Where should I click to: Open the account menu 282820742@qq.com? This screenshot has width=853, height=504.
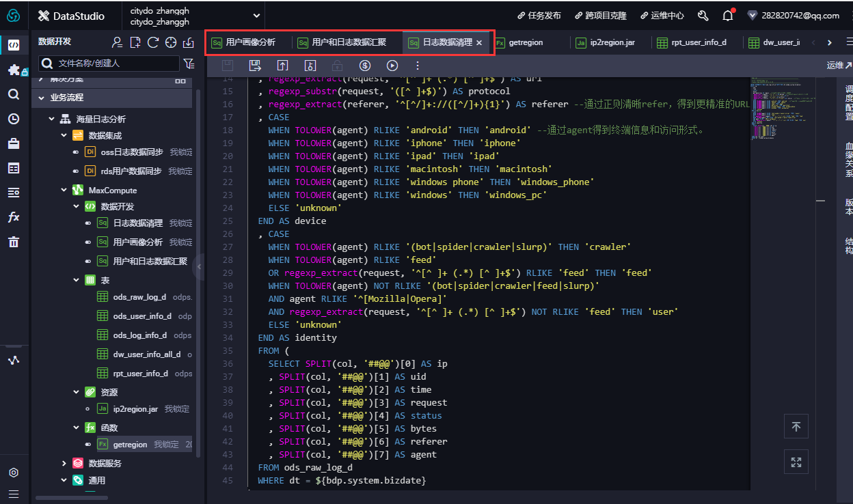click(794, 15)
